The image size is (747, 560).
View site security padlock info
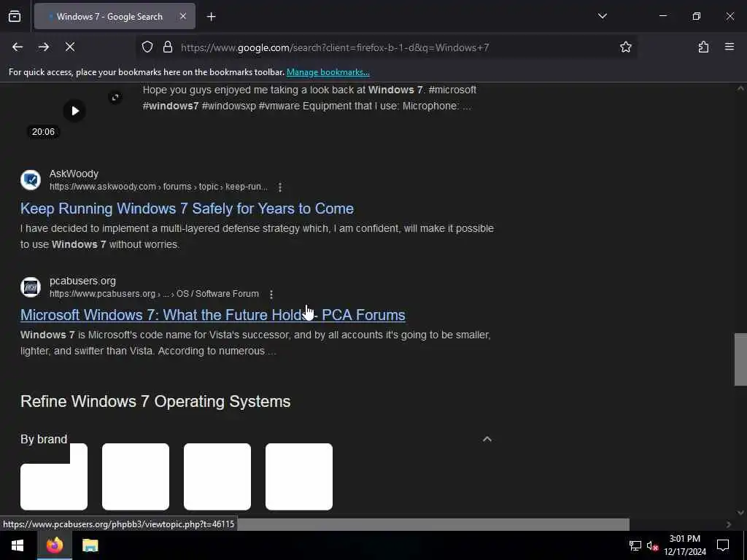pyautogui.click(x=168, y=47)
